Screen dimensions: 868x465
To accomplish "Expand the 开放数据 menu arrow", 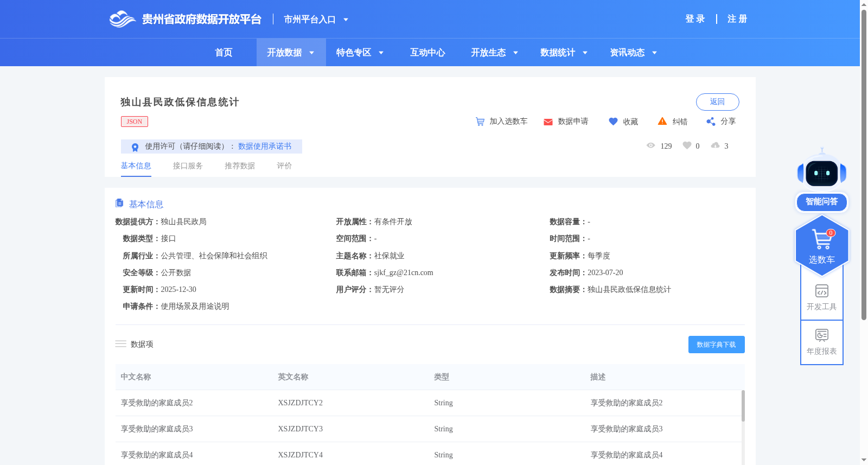I will pos(312,53).
